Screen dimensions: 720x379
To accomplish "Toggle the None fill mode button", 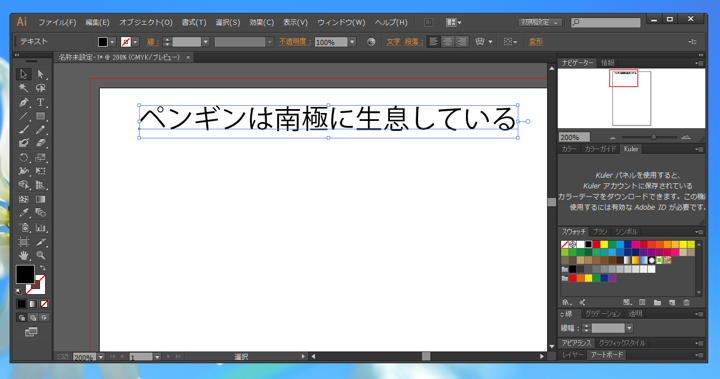I will (44, 304).
